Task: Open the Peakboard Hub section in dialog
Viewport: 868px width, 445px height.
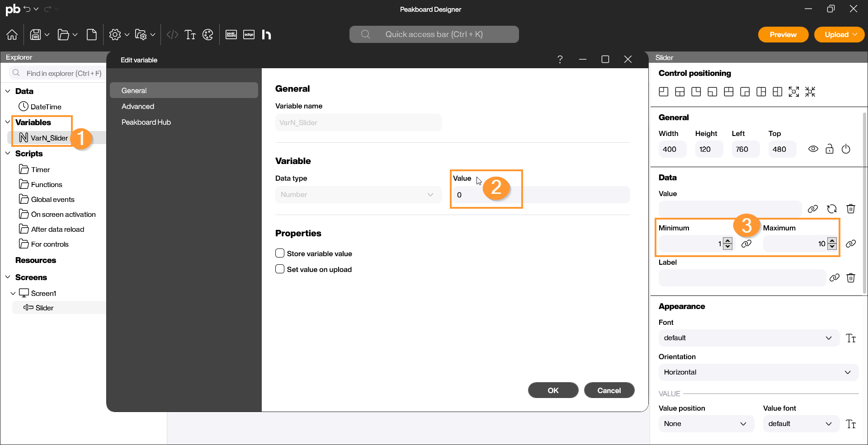Action: [x=146, y=122]
